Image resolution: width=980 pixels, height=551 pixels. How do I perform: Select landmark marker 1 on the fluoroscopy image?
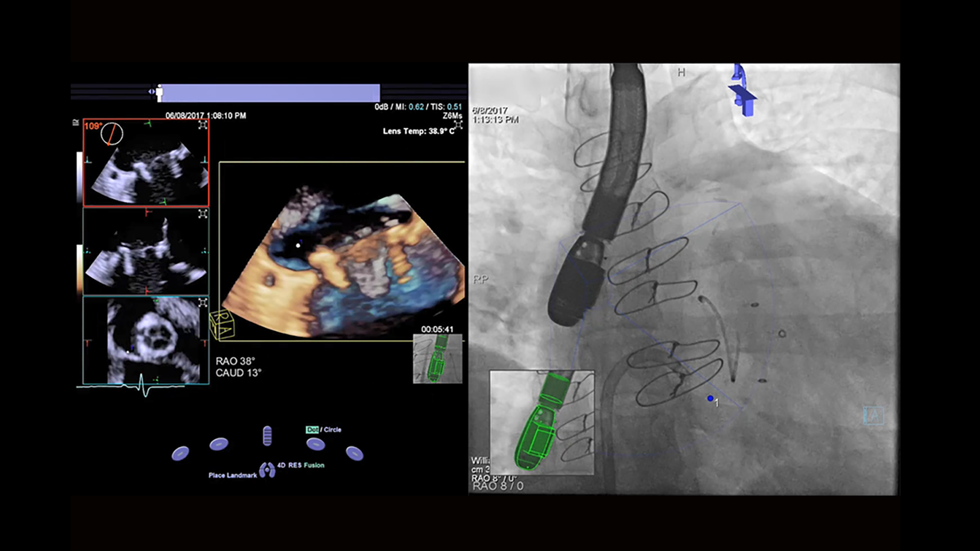[711, 399]
